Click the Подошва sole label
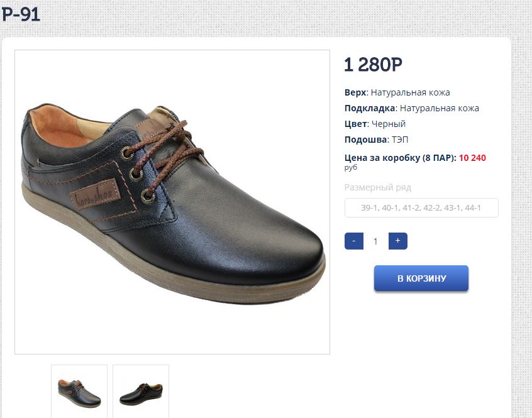 [365, 140]
